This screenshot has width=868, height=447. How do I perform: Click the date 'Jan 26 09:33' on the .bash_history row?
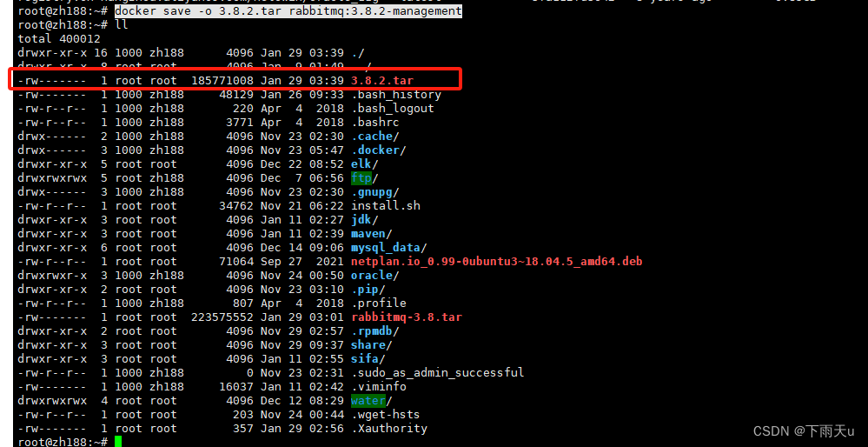click(302, 95)
